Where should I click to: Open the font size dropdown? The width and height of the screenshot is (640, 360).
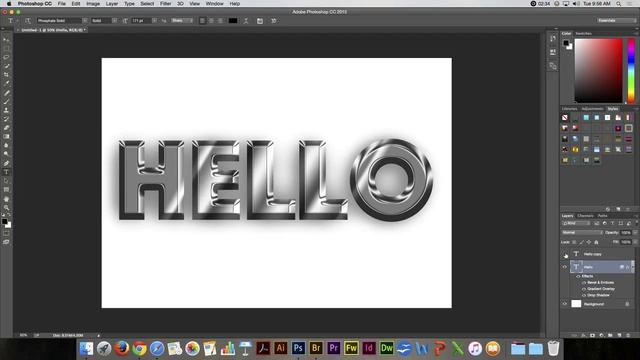pyautogui.click(x=154, y=21)
